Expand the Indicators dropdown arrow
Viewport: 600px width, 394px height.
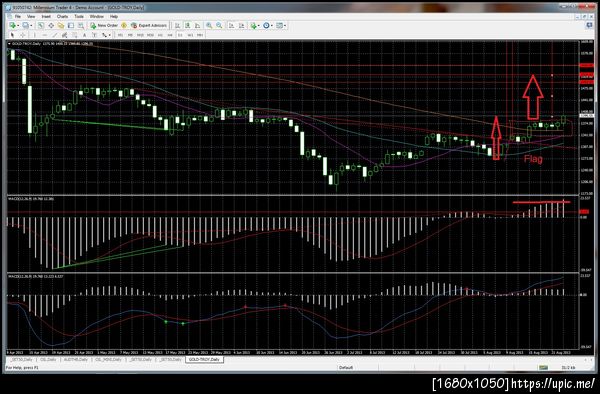click(x=259, y=25)
